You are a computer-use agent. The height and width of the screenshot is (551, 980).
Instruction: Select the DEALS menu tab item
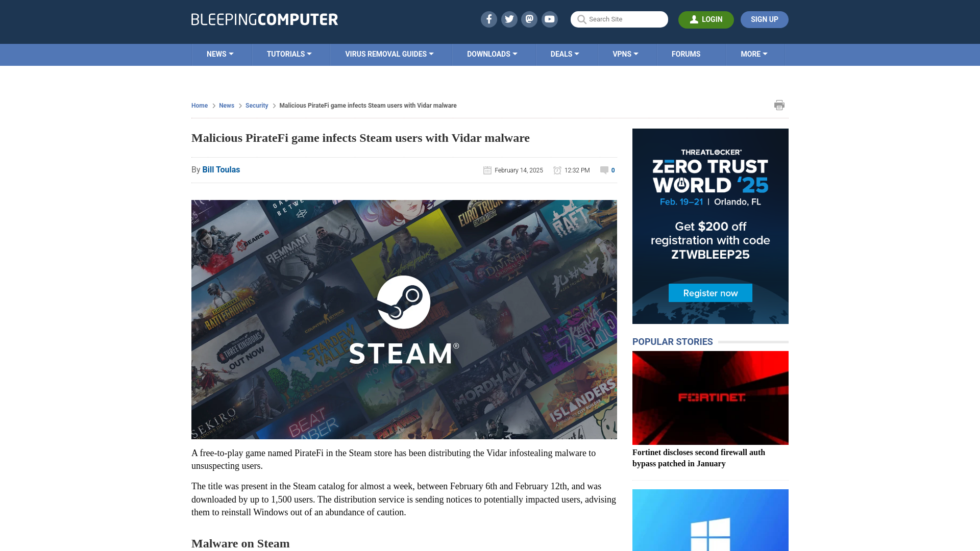[565, 54]
